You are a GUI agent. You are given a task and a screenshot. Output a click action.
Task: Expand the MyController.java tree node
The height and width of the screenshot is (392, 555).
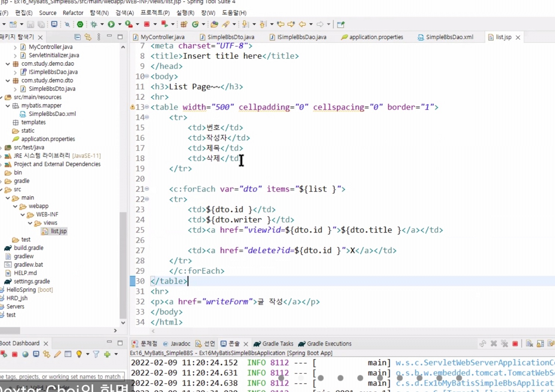pyautogui.click(x=15, y=47)
